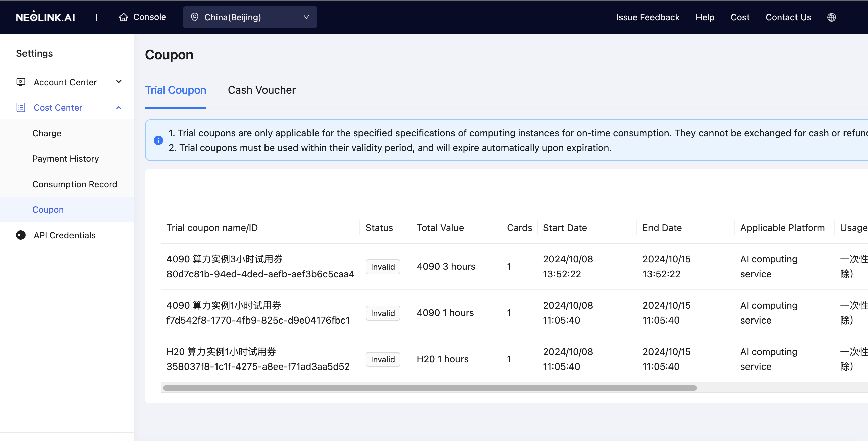Click the Settings heading in sidebar
868x441 pixels.
pos(34,53)
